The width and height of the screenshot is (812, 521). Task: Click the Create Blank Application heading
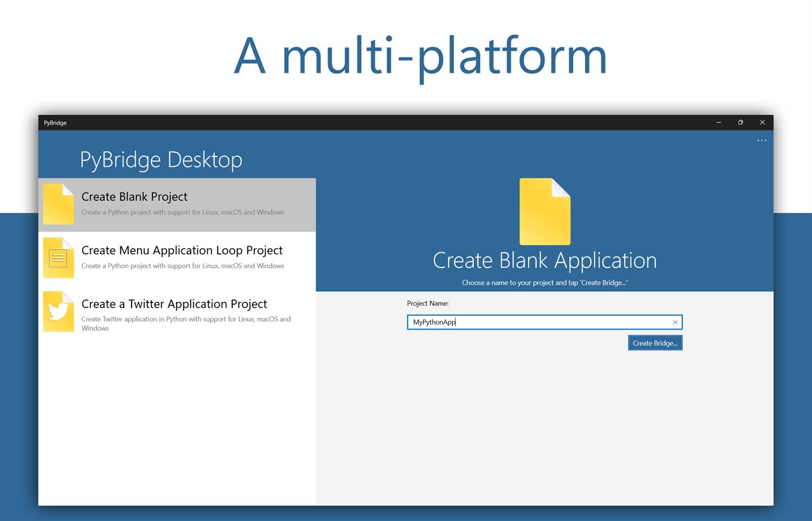tap(545, 260)
